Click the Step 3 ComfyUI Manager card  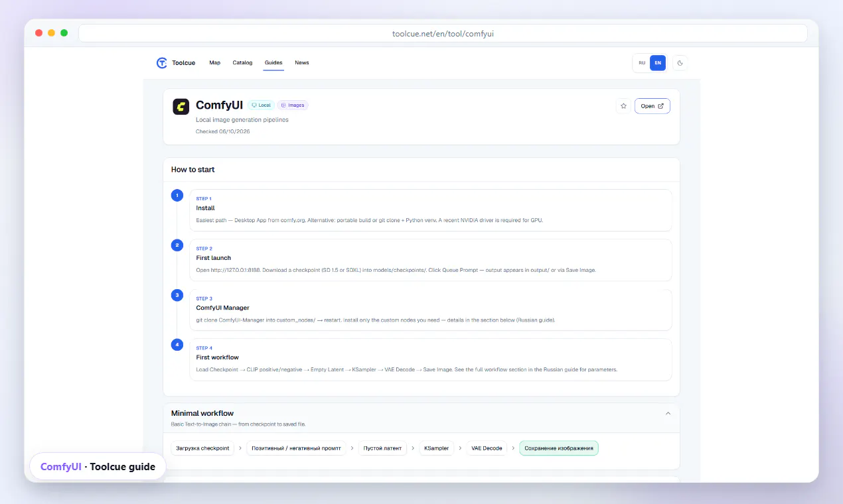point(431,310)
